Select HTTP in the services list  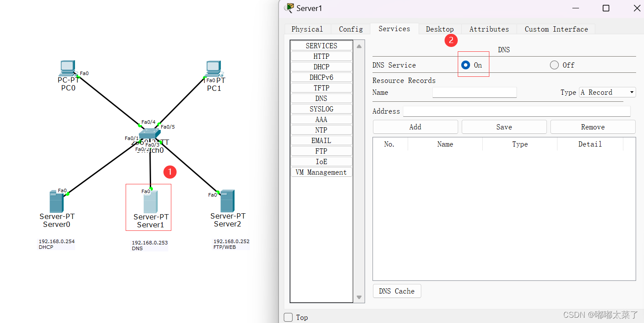pyautogui.click(x=321, y=56)
